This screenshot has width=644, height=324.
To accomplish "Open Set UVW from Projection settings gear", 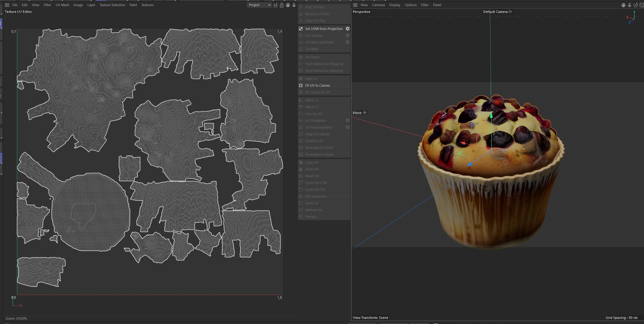I will [x=347, y=29].
